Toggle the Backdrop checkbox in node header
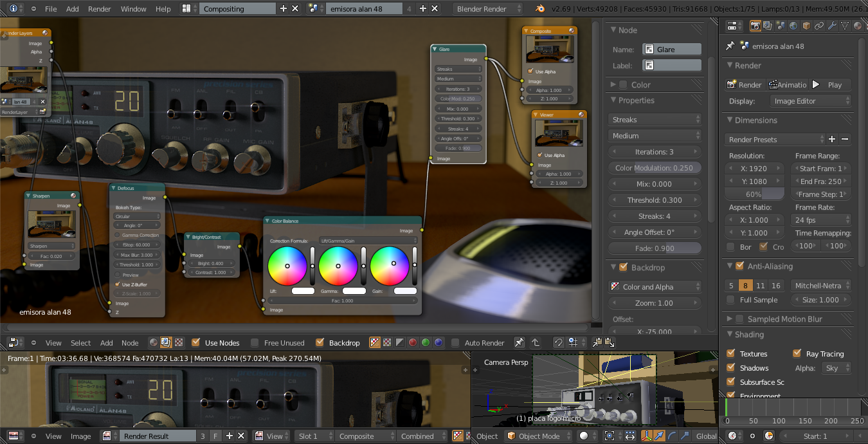The width and height of the screenshot is (868, 444). [x=320, y=343]
